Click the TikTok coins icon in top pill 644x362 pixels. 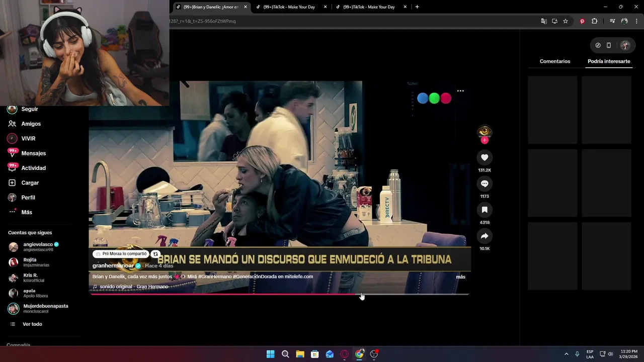598,45
